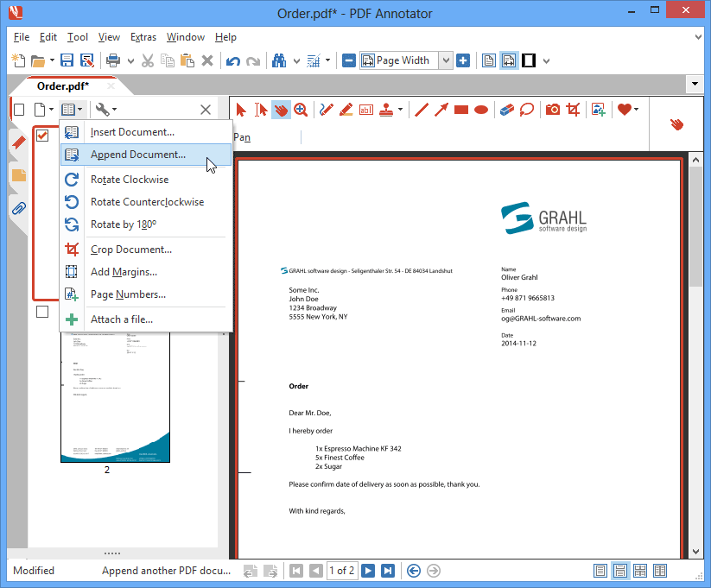The width and height of the screenshot is (711, 588).
Task: Select the Arrow drawing tool
Action: point(441,109)
